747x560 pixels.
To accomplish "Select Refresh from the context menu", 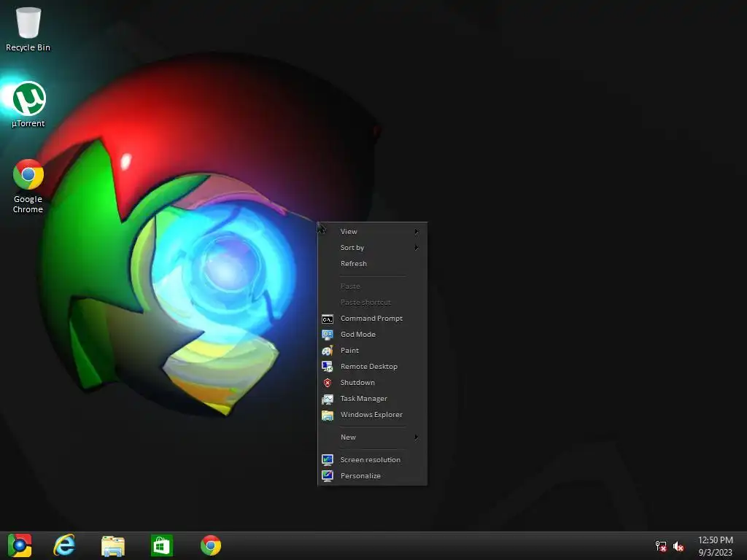I will (x=354, y=264).
